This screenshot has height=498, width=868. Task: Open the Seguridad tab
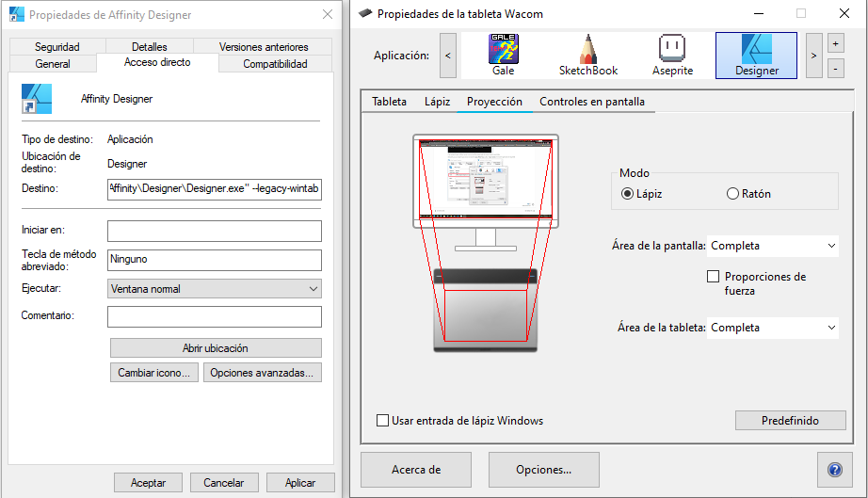click(57, 46)
